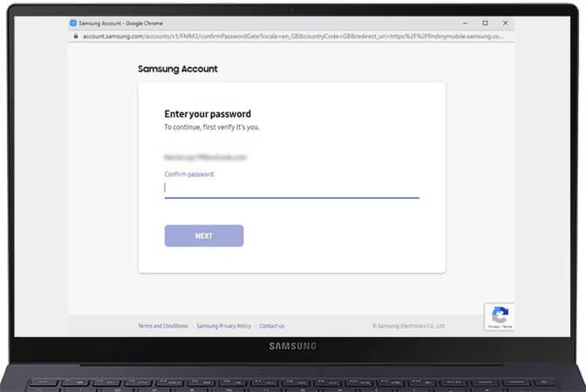Viewport: 586px width, 392px height.
Task: Click the padlock icon in address bar
Action: (x=76, y=37)
